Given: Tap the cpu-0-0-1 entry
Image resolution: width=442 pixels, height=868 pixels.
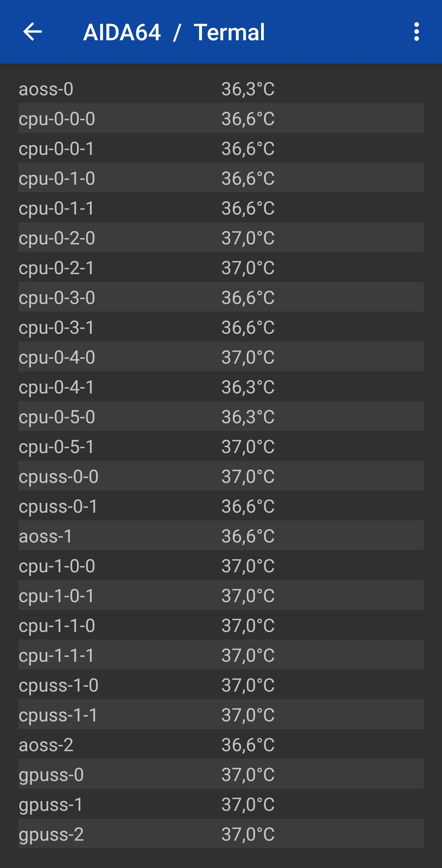Looking at the screenshot, I should 221,148.
